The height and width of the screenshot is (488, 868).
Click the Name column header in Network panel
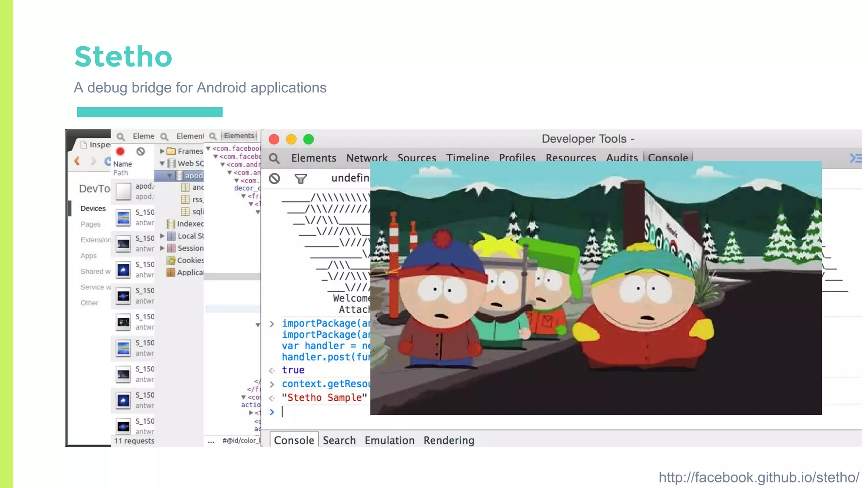(x=122, y=164)
